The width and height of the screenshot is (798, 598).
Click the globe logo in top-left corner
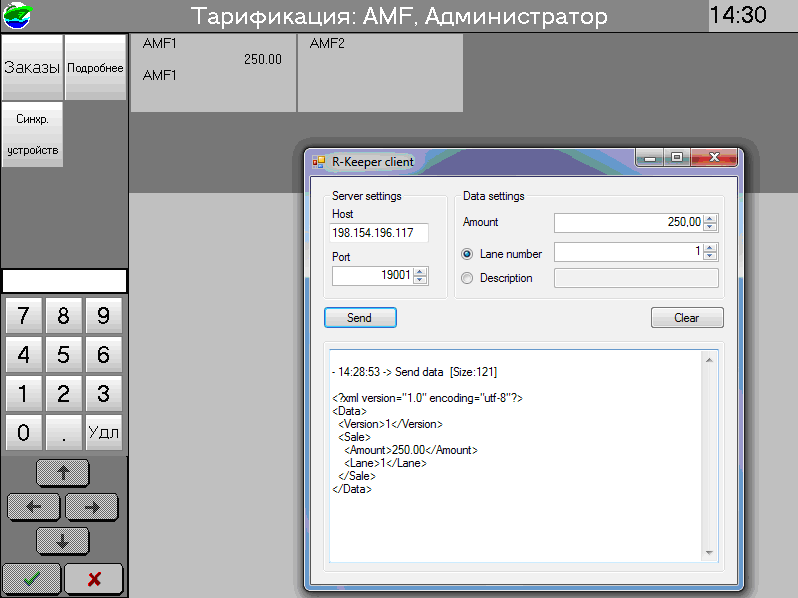pos(17,16)
